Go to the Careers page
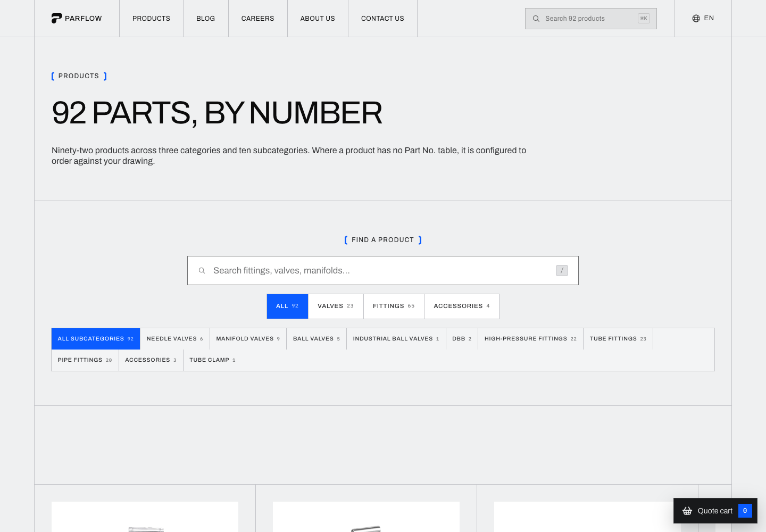 (x=258, y=19)
